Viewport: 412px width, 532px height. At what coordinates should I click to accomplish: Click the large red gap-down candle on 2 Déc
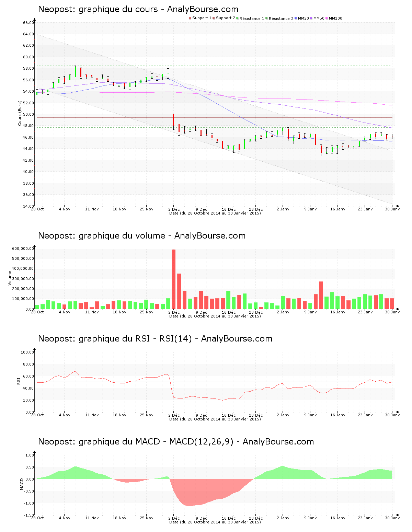pos(174,120)
